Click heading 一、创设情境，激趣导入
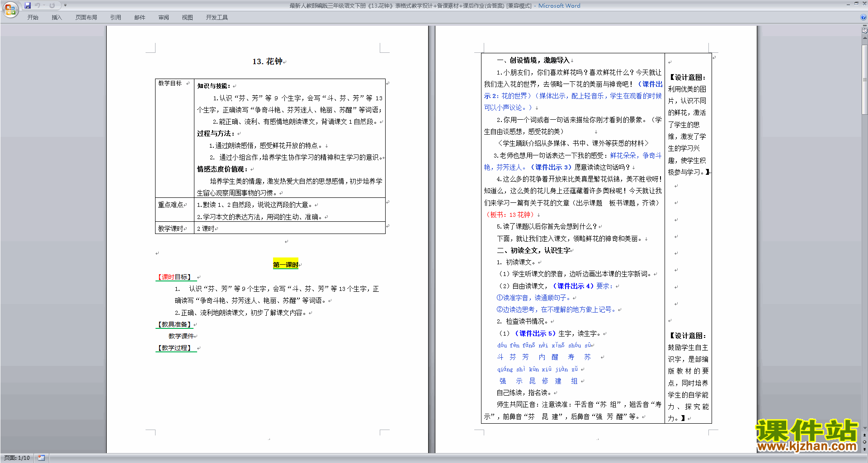 pyautogui.click(x=533, y=60)
